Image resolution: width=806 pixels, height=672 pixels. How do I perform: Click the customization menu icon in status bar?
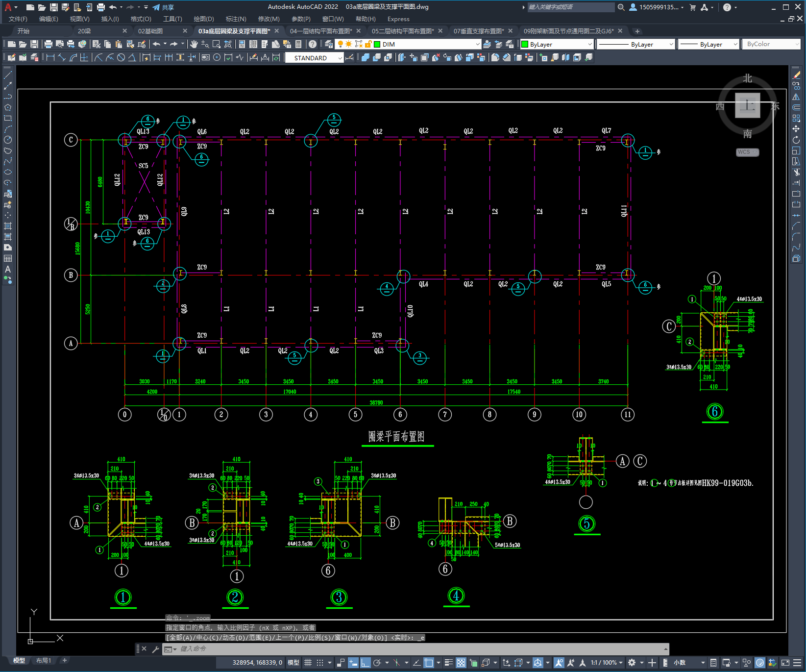click(x=798, y=663)
